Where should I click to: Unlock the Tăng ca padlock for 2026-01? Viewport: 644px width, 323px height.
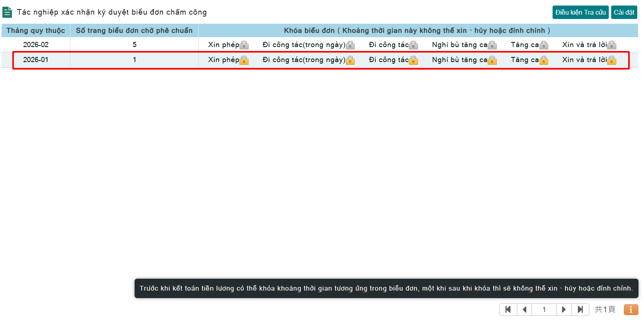tap(544, 60)
